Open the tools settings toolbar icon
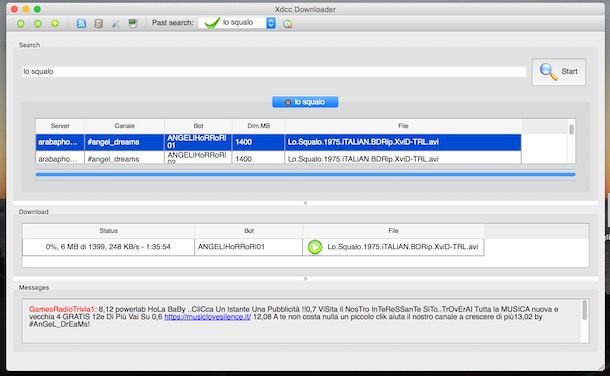Image resolution: width=610 pixels, height=376 pixels. click(116, 24)
